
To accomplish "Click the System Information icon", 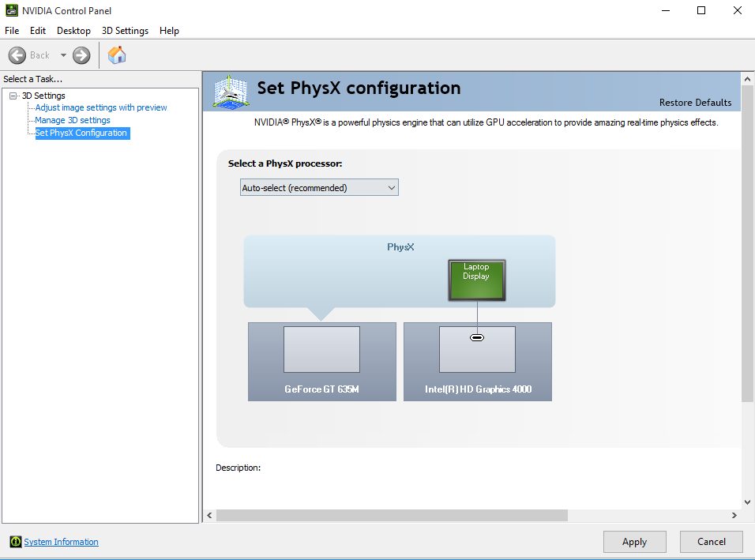I will coord(16,542).
